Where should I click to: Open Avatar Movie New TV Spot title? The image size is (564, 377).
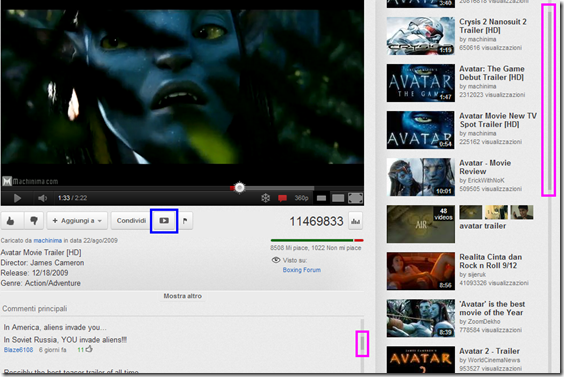[x=498, y=120]
